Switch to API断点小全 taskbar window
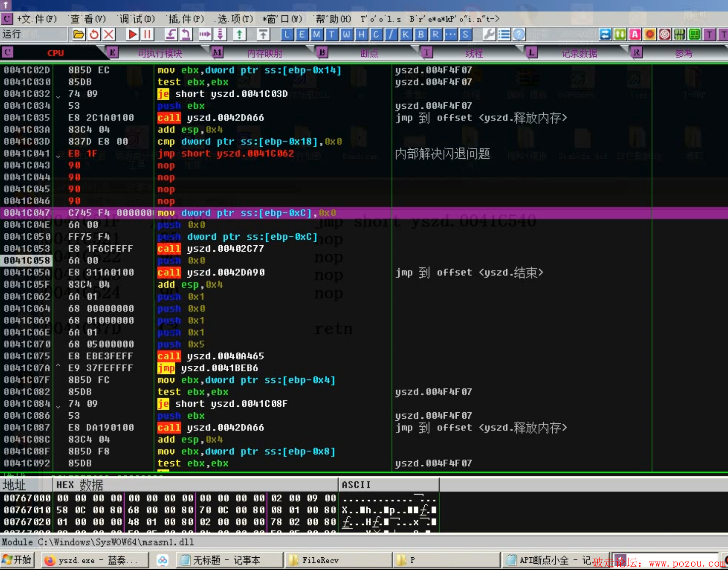Image resolution: width=728 pixels, height=570 pixels. coord(555,560)
